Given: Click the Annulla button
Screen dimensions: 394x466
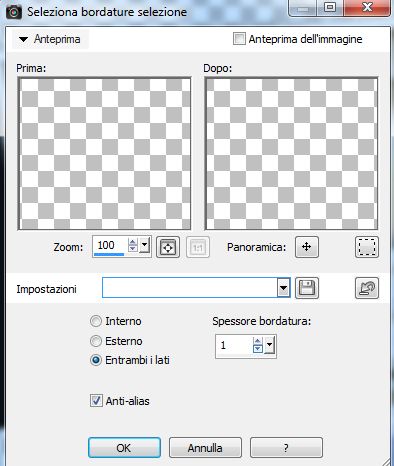Looking at the screenshot, I should click(x=205, y=448).
